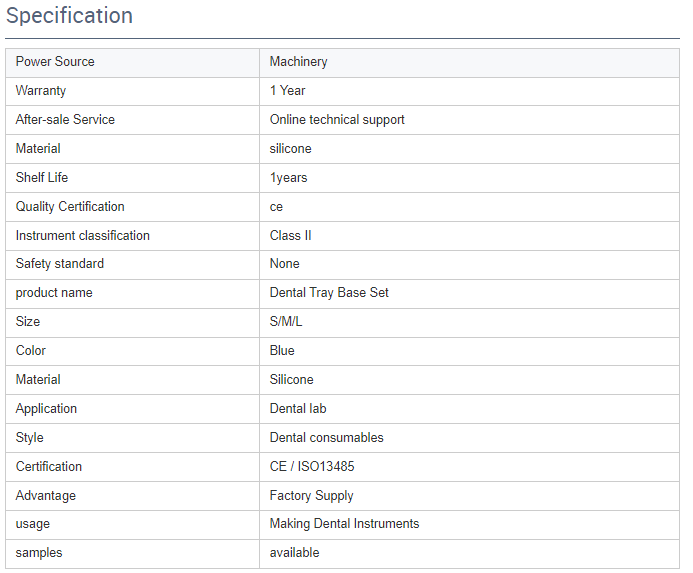Select the After-sale Service label
Screen dimensions: 693x573
coord(65,120)
